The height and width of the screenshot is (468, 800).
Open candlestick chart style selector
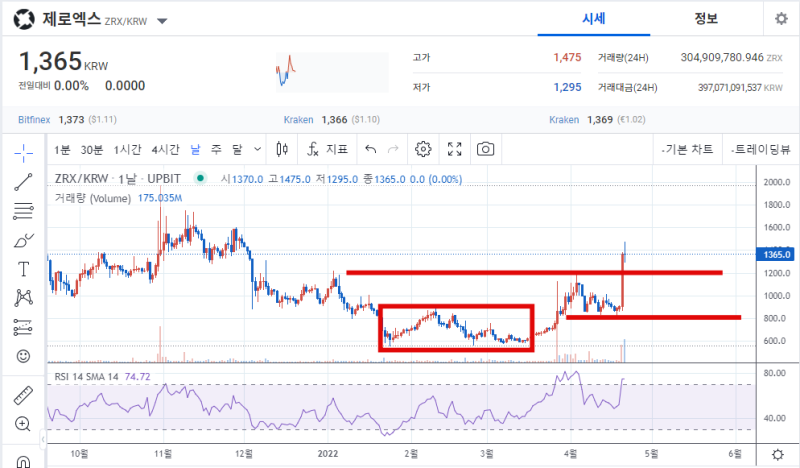tap(282, 149)
